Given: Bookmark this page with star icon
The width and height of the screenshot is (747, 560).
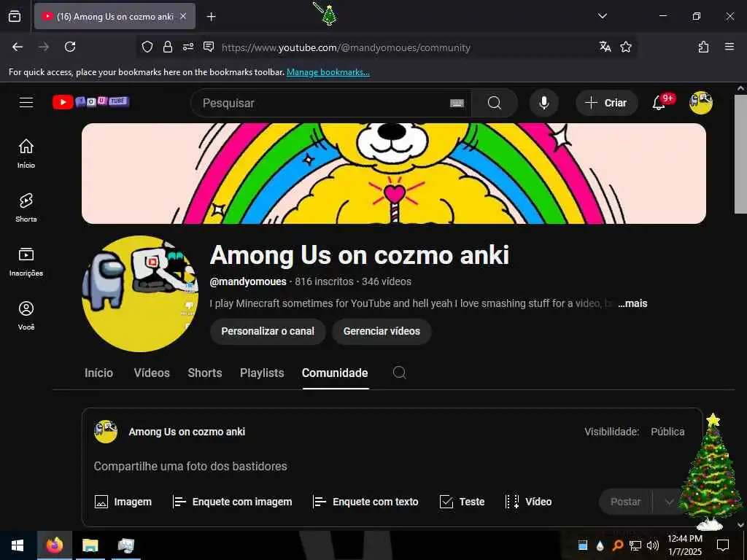Looking at the screenshot, I should [x=626, y=47].
